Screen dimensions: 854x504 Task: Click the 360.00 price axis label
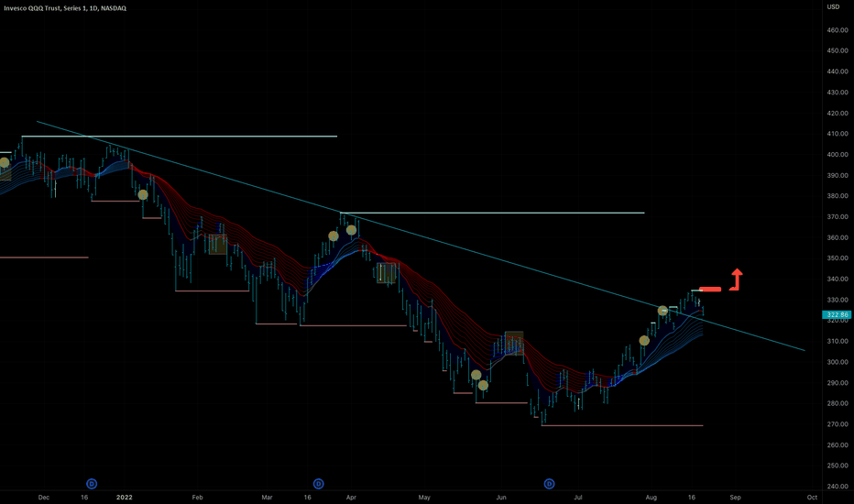(x=838, y=237)
